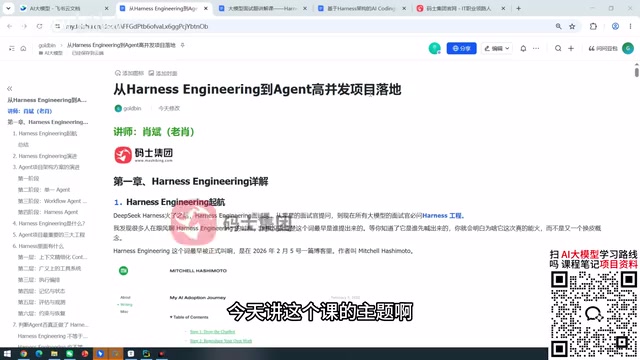640x360 pixels.
Task: Click the blue 分享 share button
Action: [461, 48]
